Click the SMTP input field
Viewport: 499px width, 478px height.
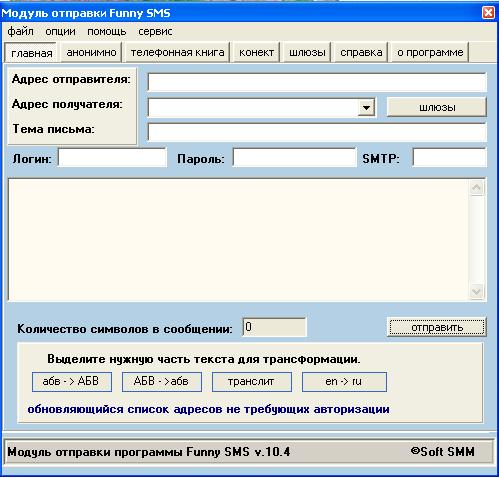[449, 158]
